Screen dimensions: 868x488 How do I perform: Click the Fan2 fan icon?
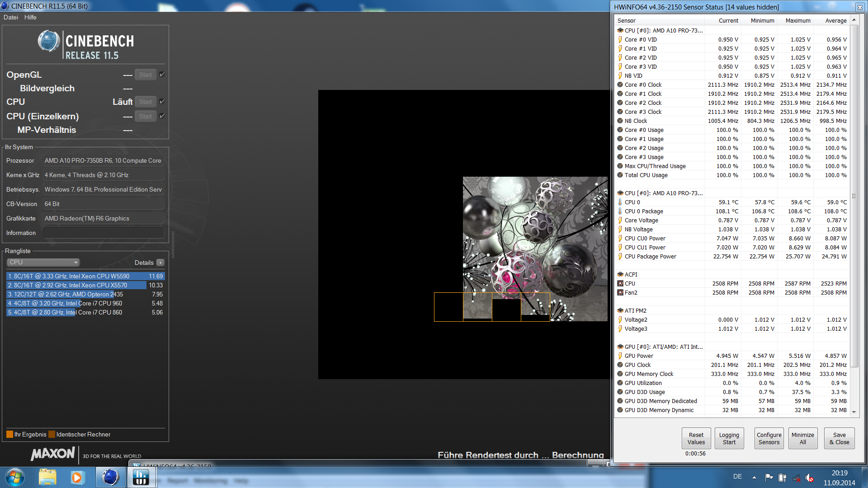[620, 293]
